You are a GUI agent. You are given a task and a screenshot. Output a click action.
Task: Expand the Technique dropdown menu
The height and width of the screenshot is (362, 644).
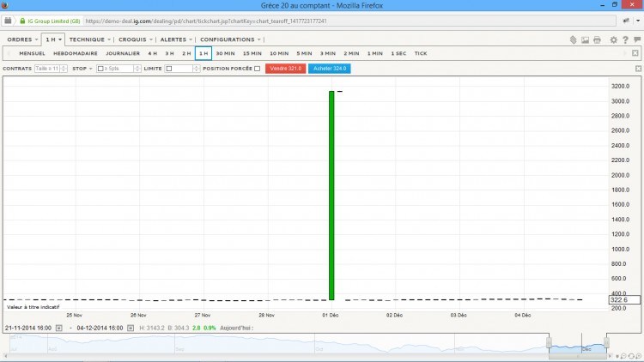coord(89,39)
